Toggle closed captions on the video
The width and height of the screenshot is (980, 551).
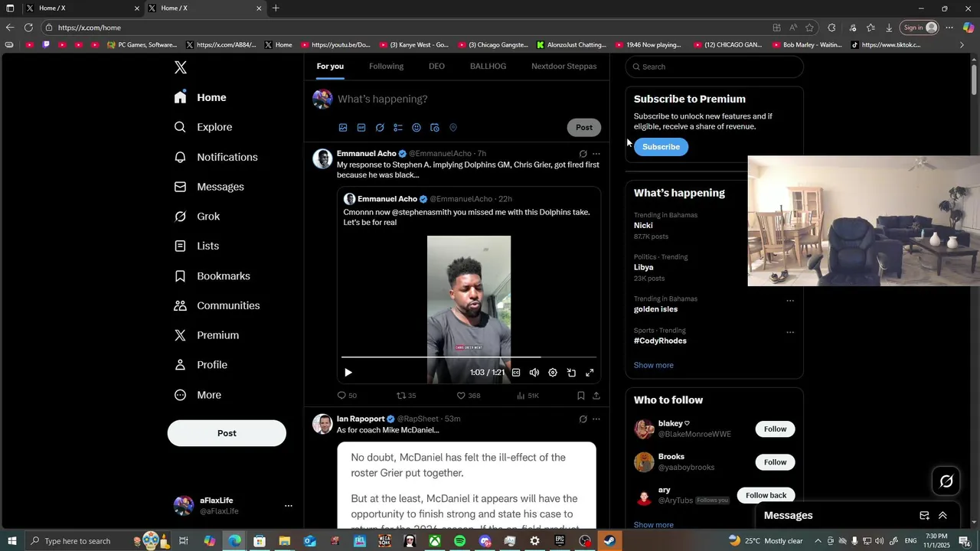pyautogui.click(x=516, y=373)
